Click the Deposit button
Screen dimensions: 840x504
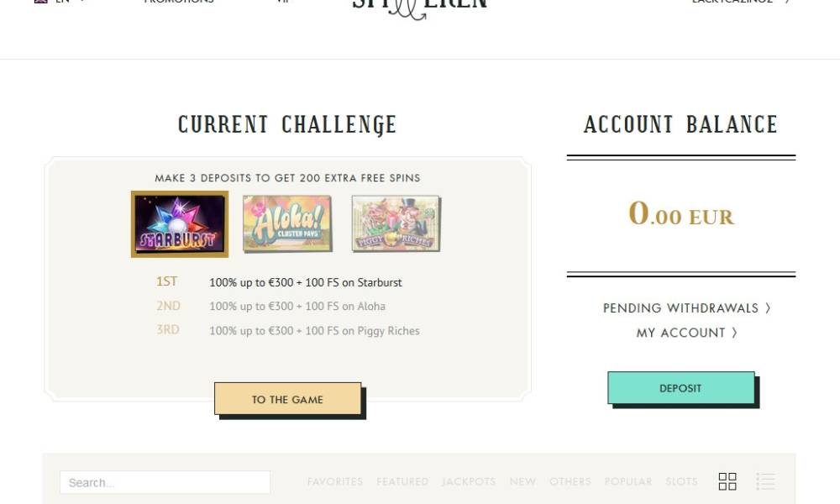pyautogui.click(x=681, y=388)
